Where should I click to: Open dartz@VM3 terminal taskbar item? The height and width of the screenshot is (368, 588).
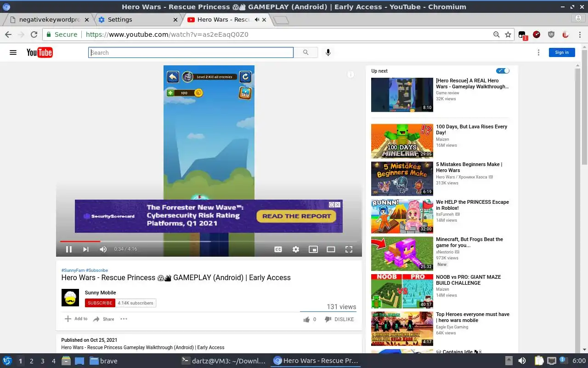(x=224, y=361)
